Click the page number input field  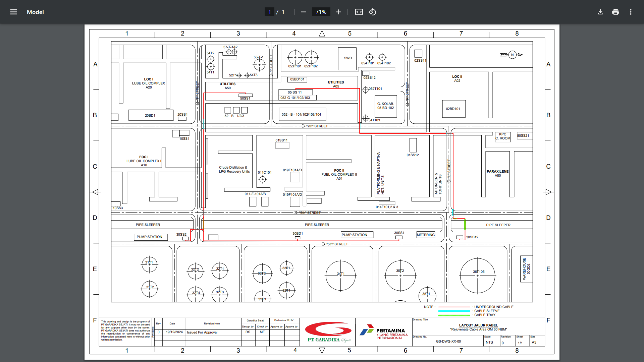click(x=269, y=12)
